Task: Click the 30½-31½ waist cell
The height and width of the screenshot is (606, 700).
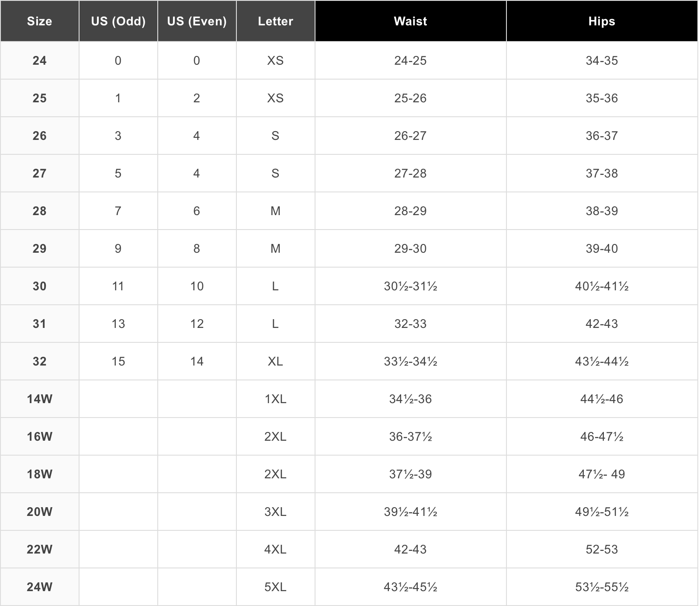Action: click(411, 286)
